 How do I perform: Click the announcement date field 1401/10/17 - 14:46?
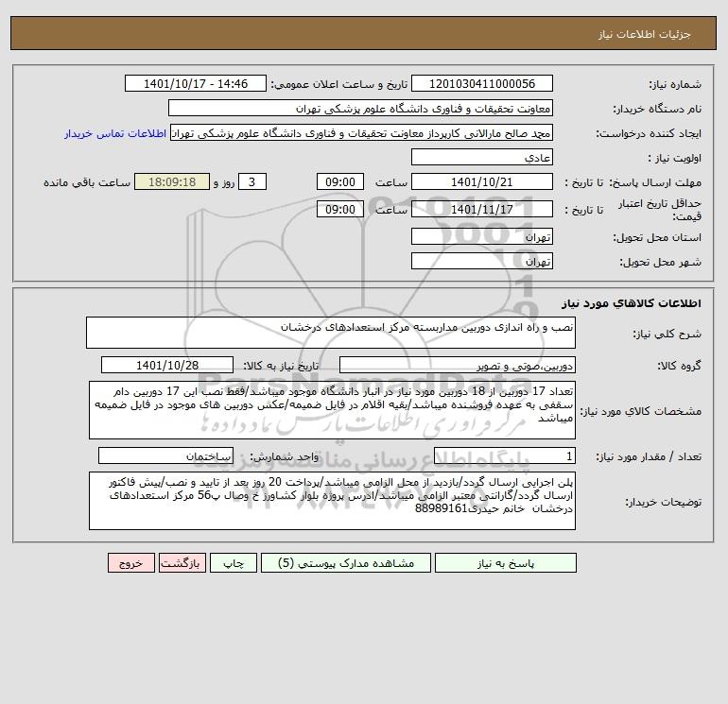pyautogui.click(x=196, y=83)
